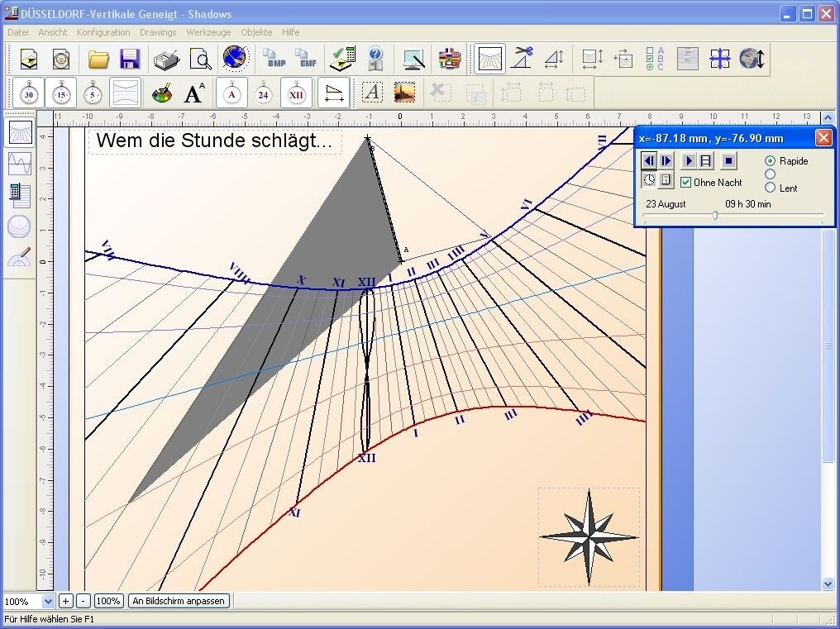Open the Konfiguration menu
The width and height of the screenshot is (840, 629).
(x=103, y=32)
